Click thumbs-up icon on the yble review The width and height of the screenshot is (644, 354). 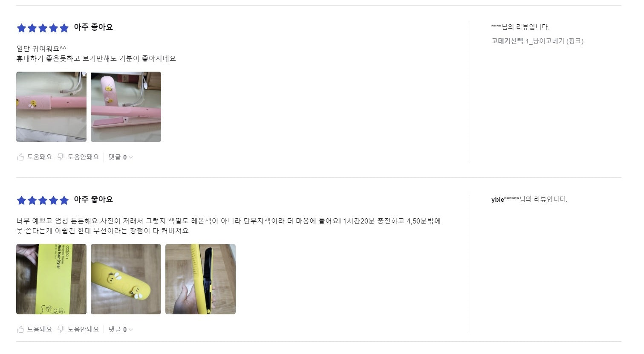[20, 329]
